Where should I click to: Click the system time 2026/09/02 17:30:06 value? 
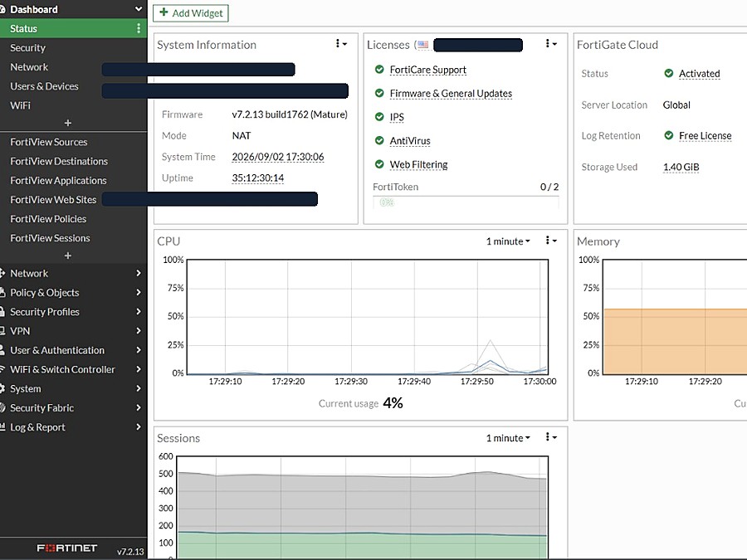(278, 157)
